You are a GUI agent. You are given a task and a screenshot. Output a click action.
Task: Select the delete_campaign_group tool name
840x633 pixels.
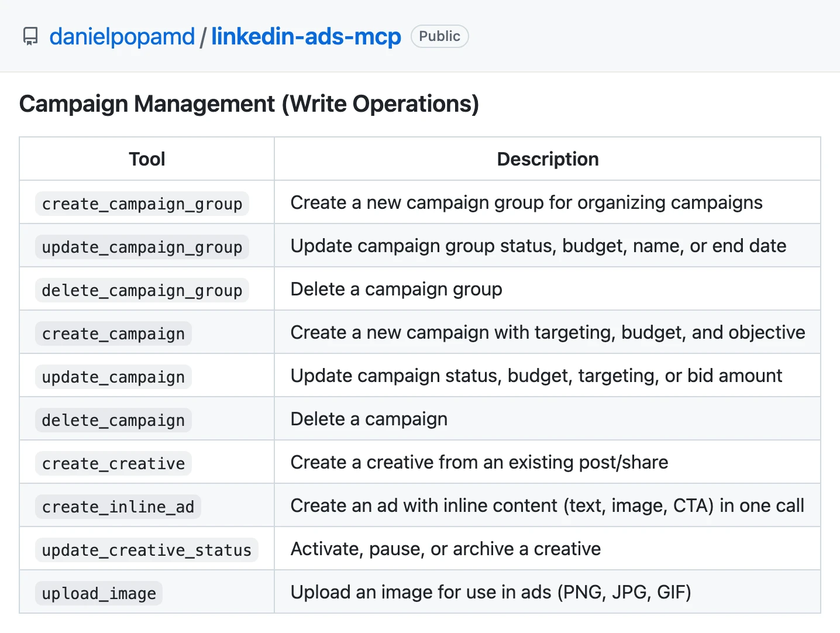(x=142, y=290)
